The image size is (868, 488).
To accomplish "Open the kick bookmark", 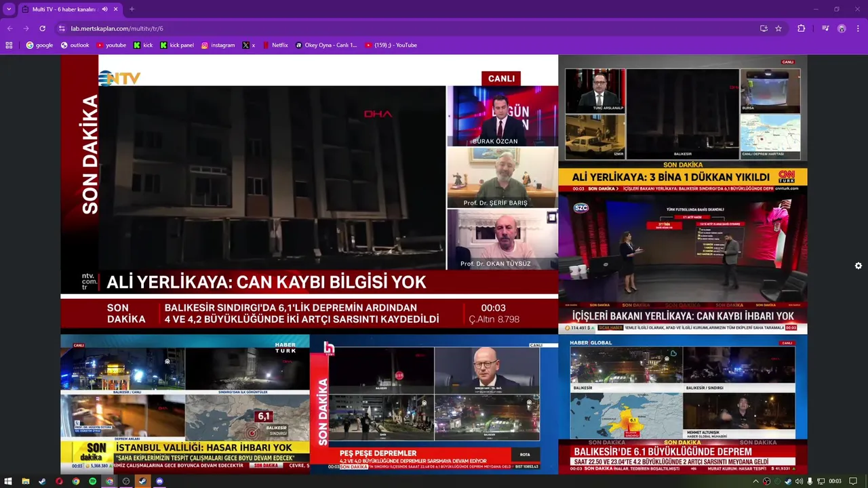I will 143,45.
